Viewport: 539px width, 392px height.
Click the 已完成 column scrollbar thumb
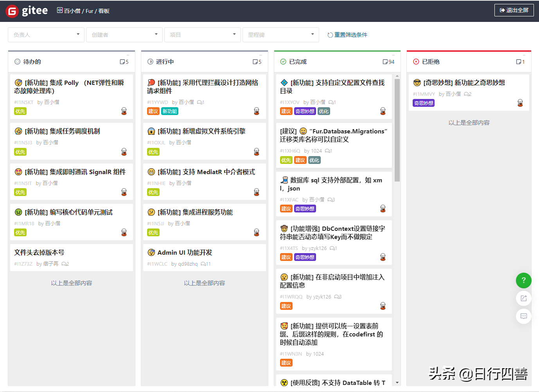click(x=397, y=130)
